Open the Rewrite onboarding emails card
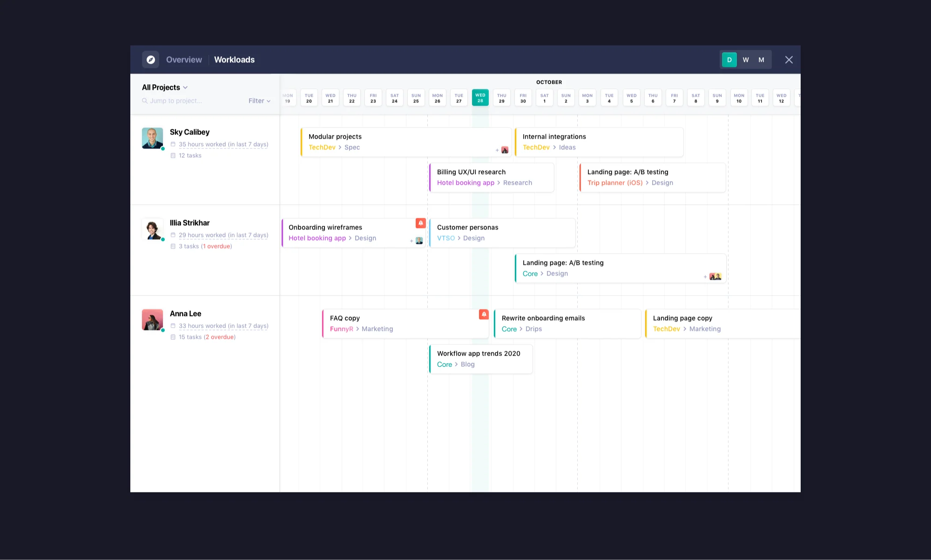 [567, 324]
